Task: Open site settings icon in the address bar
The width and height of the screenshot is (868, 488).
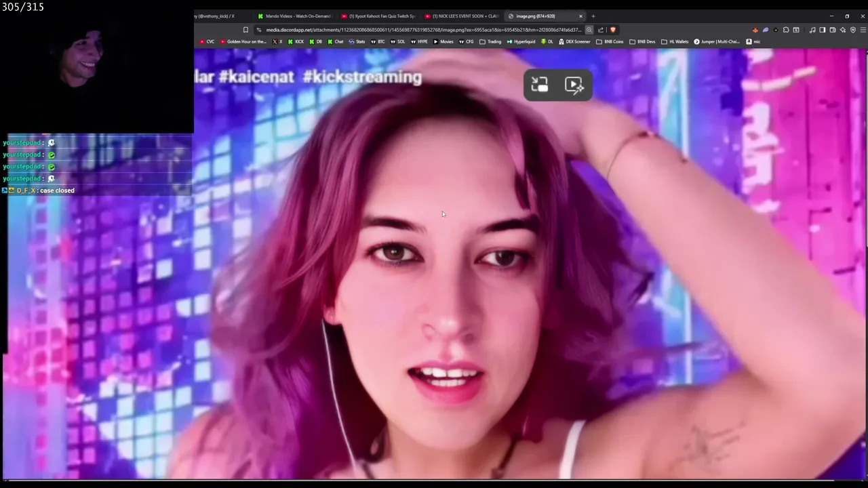Action: (258, 30)
